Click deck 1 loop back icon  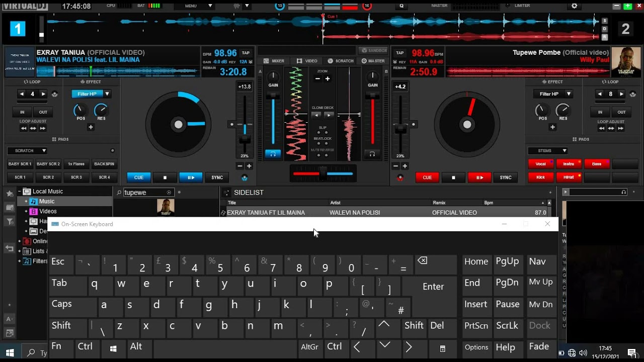coord(54,94)
